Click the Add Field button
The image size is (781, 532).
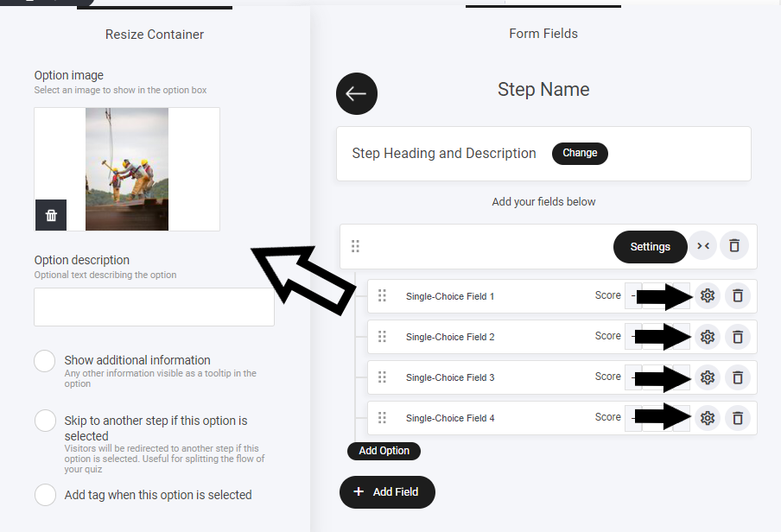387,492
